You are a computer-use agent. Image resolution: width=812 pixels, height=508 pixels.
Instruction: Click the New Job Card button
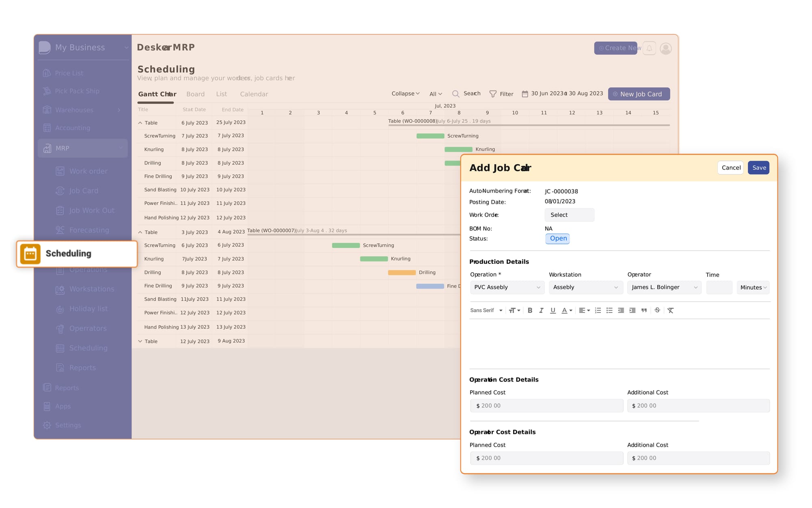[639, 93]
